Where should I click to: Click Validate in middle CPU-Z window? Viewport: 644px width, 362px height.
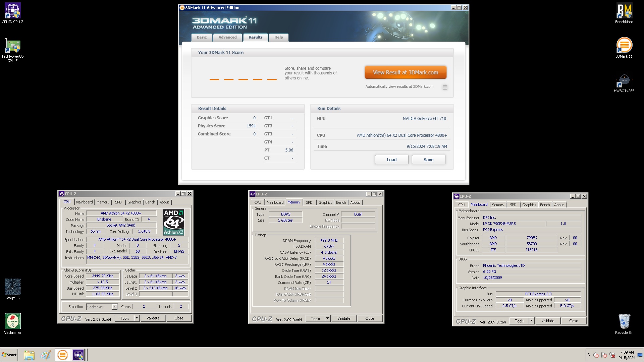[344, 318]
